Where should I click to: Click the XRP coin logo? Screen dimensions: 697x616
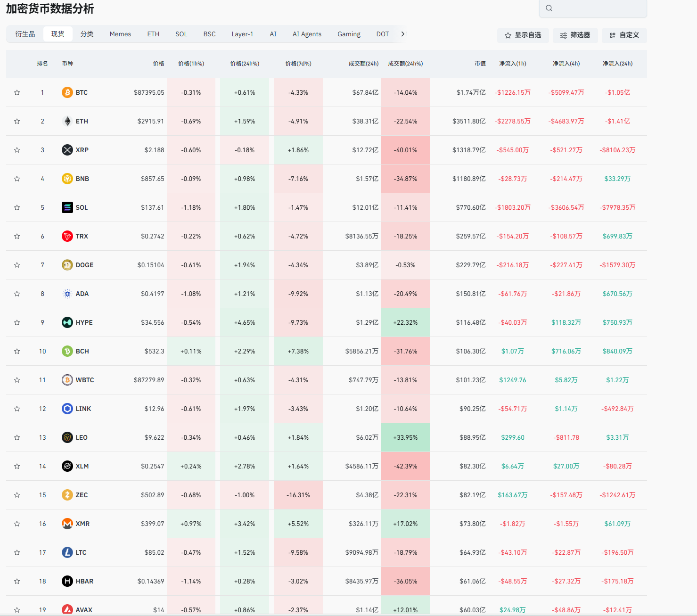[67, 150]
